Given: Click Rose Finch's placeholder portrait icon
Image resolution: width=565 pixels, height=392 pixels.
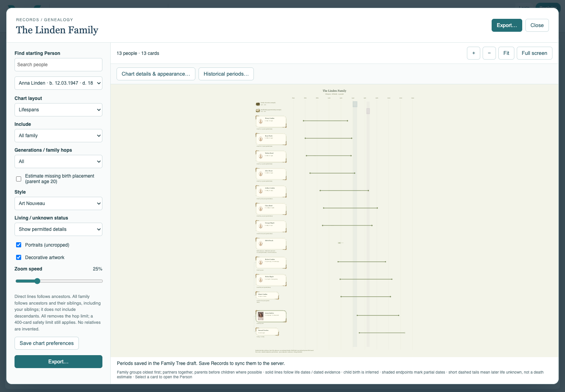Looking at the screenshot, I should [261, 139].
